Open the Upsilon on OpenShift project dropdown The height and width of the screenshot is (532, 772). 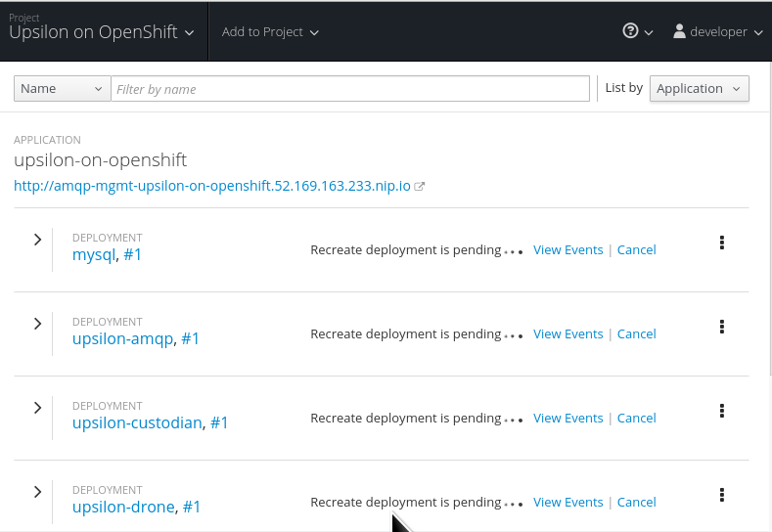coord(102,32)
